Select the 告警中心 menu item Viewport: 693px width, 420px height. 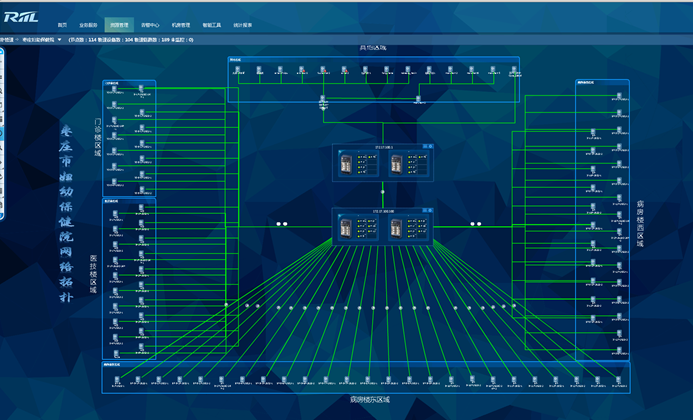[149, 23]
